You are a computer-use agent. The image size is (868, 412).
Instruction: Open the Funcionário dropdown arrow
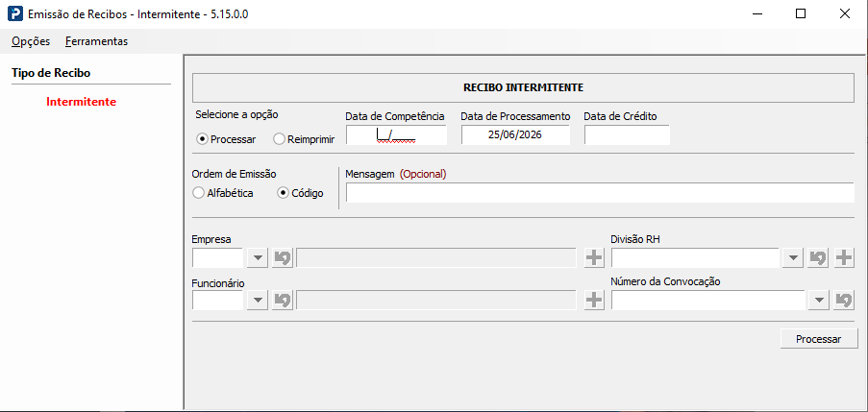coord(258,301)
